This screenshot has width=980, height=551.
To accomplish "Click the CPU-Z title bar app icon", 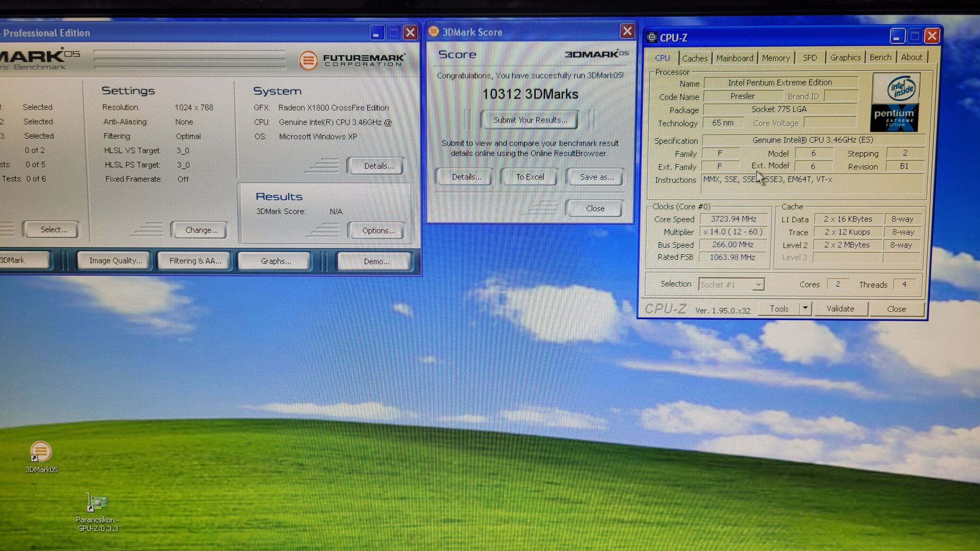I will coord(652,37).
